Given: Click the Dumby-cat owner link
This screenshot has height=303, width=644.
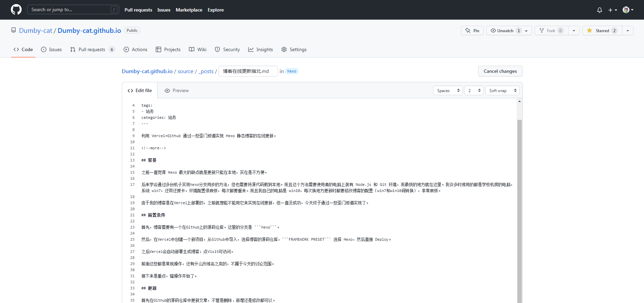Looking at the screenshot, I should coord(36,30).
